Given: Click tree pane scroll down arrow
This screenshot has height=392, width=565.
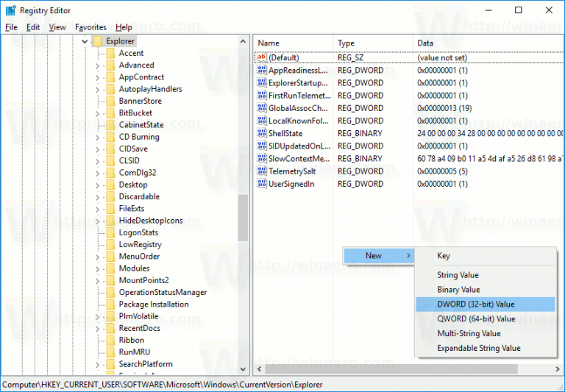Looking at the screenshot, I should 243,369.
